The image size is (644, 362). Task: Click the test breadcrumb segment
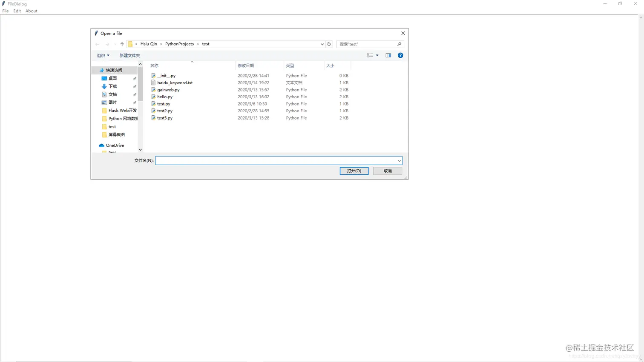pyautogui.click(x=206, y=44)
